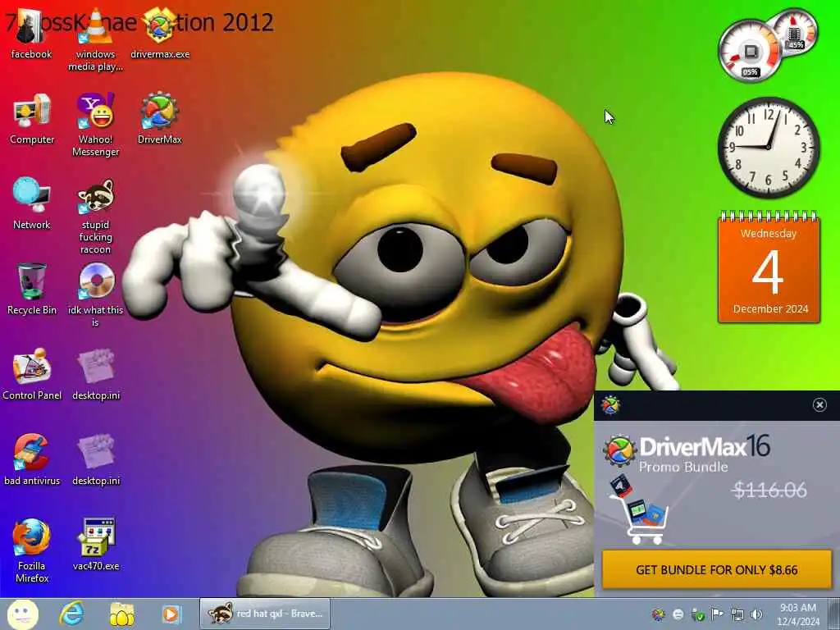Select the Wahoo! Messenger shortcut
The height and width of the screenshot is (630, 840).
(95, 125)
